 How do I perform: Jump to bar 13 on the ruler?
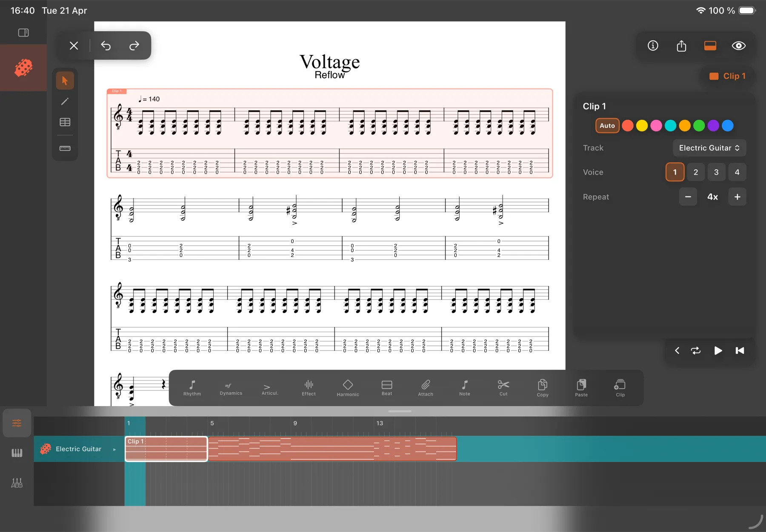coord(380,424)
